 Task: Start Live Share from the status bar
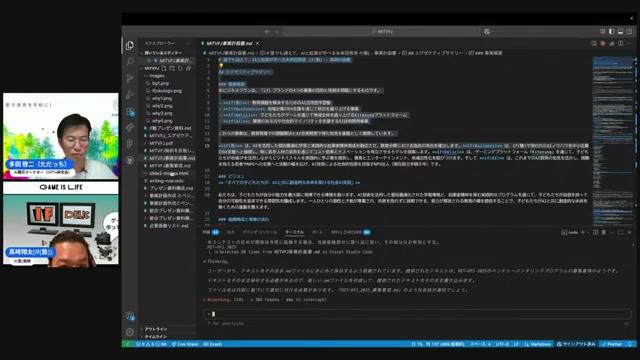click(185, 344)
